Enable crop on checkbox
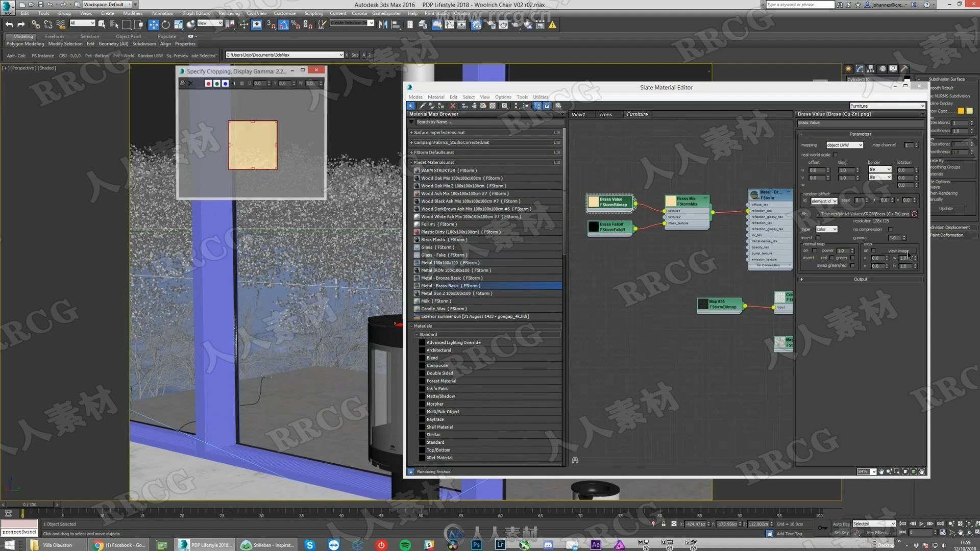Viewport: 980px width, 551px height. pyautogui.click(x=873, y=251)
